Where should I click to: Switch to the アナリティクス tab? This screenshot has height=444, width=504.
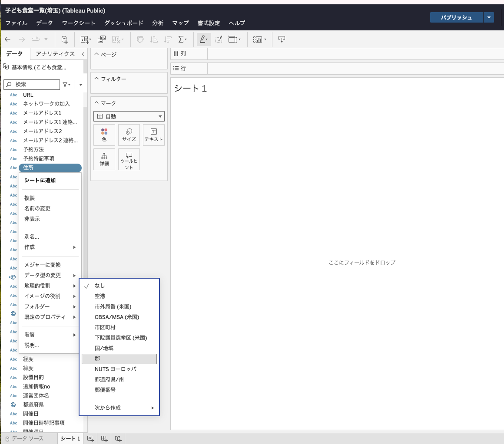click(55, 54)
